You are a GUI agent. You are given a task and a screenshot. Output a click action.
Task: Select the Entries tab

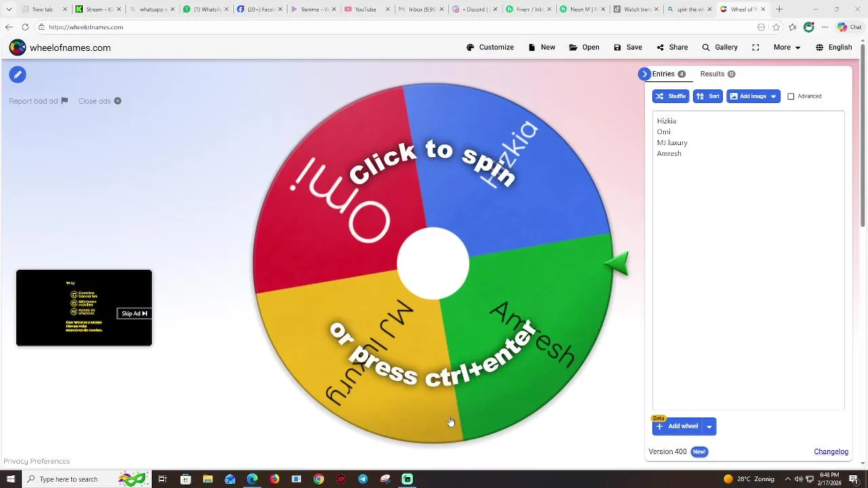click(x=669, y=74)
